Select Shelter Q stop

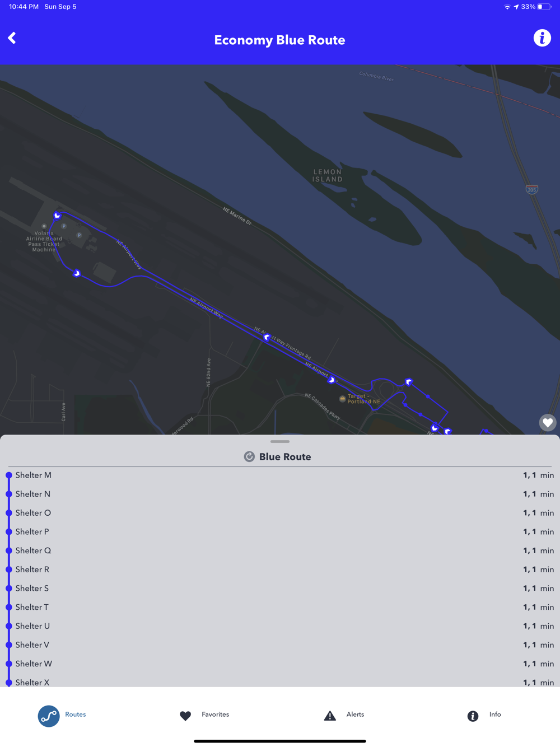coord(280,550)
